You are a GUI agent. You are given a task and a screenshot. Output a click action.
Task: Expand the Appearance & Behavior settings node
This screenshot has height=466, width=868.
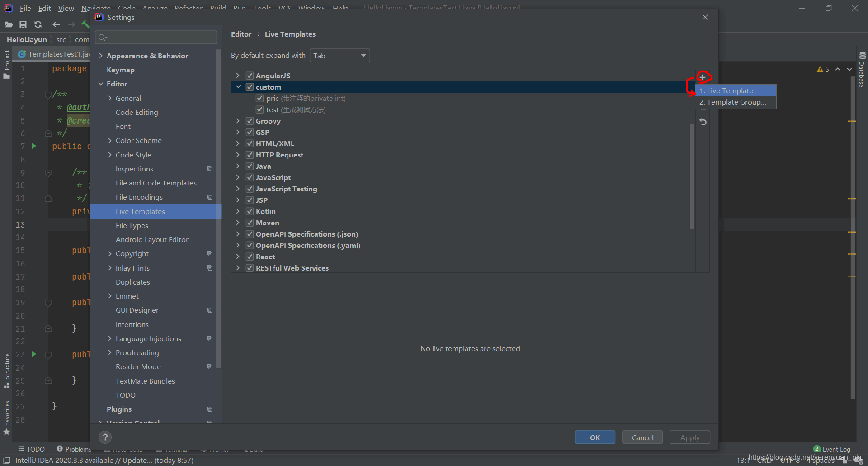pos(101,56)
